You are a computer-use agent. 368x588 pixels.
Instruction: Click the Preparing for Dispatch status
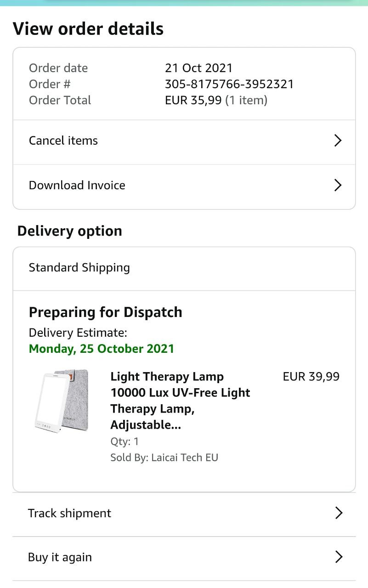(x=106, y=312)
